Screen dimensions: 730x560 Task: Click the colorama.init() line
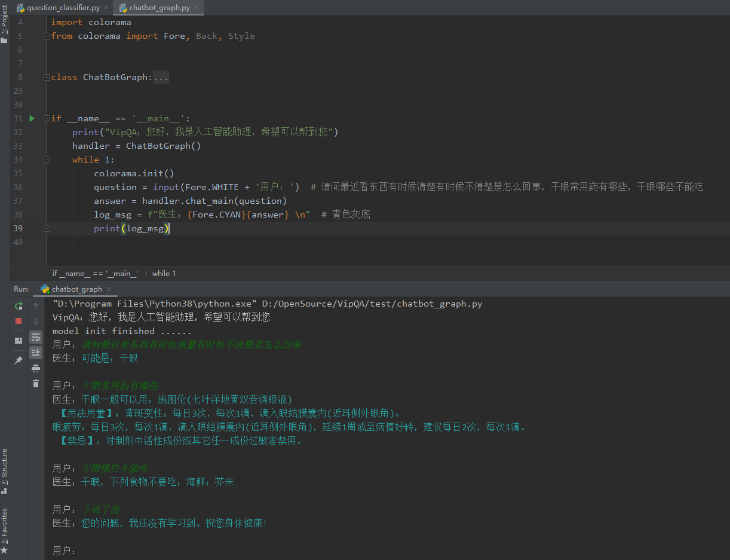[134, 173]
